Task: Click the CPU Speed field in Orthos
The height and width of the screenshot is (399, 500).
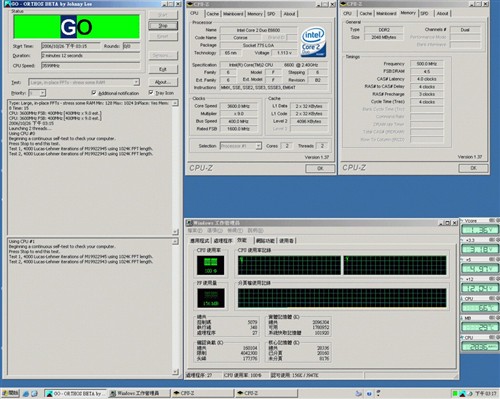Action: [90, 66]
